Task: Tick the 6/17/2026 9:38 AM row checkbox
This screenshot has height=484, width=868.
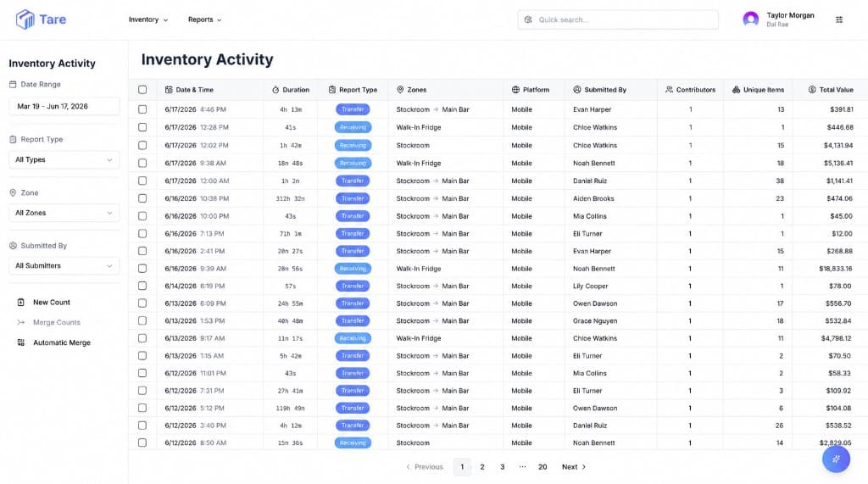Action: [142, 164]
